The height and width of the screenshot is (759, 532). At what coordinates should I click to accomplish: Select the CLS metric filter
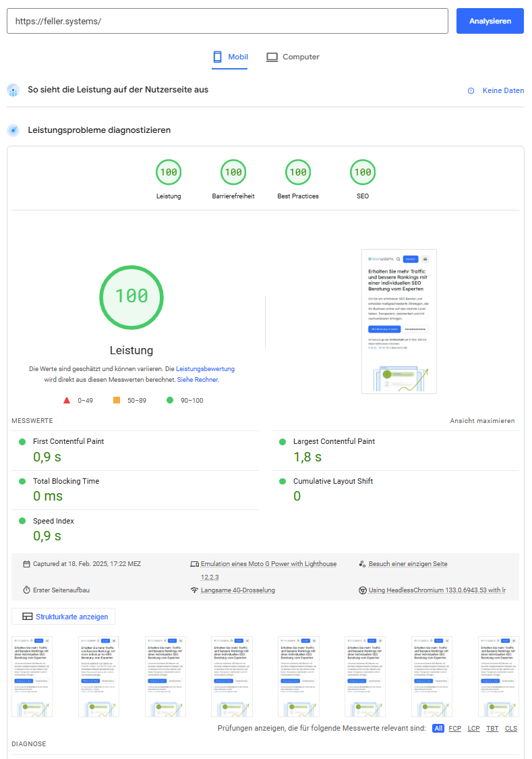[x=511, y=729]
